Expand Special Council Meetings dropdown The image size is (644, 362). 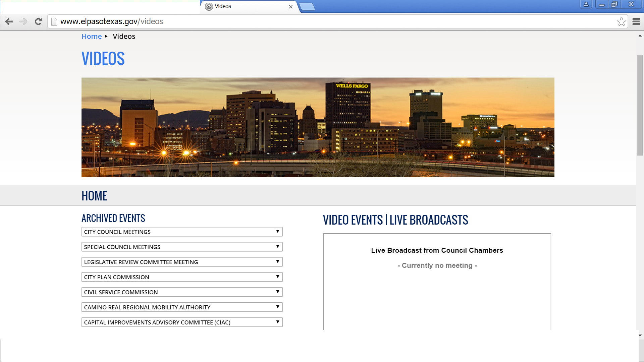182,247
